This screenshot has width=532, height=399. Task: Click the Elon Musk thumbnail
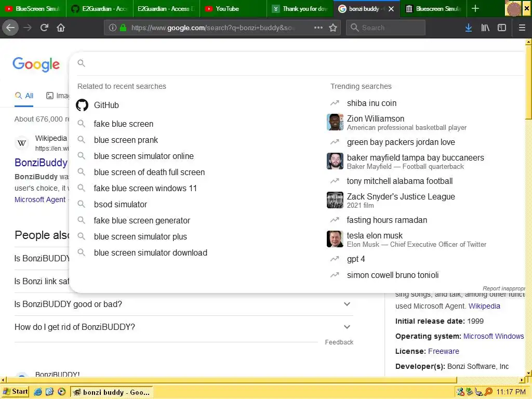pos(335,239)
